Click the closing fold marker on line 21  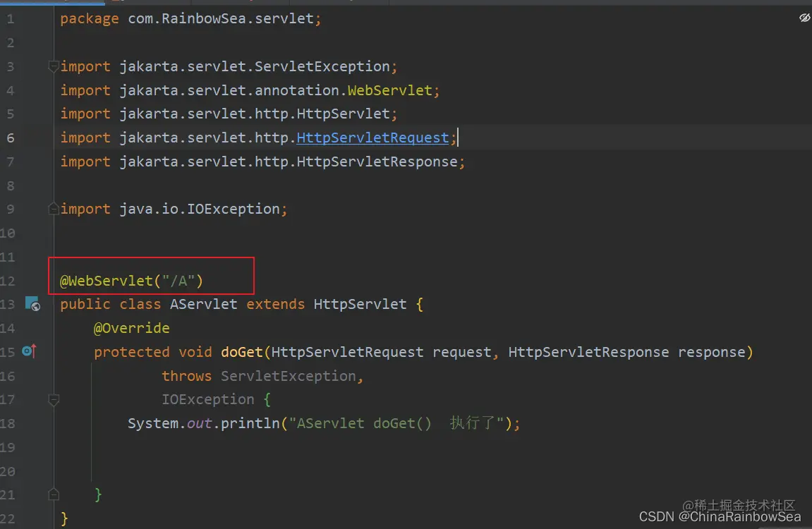pyautogui.click(x=54, y=494)
